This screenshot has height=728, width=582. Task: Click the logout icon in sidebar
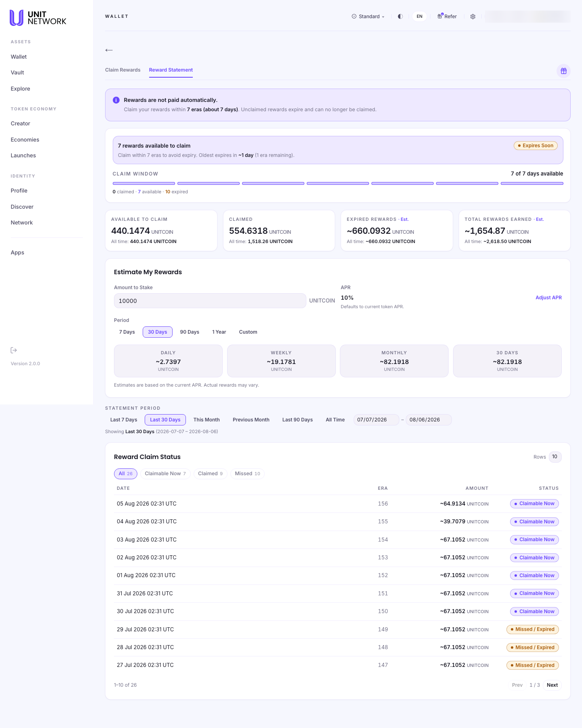(x=14, y=350)
